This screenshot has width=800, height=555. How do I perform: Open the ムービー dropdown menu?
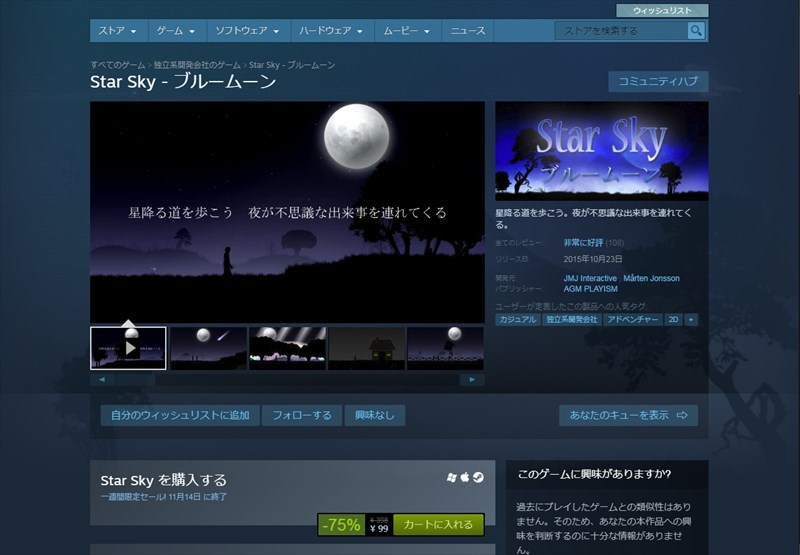click(407, 31)
